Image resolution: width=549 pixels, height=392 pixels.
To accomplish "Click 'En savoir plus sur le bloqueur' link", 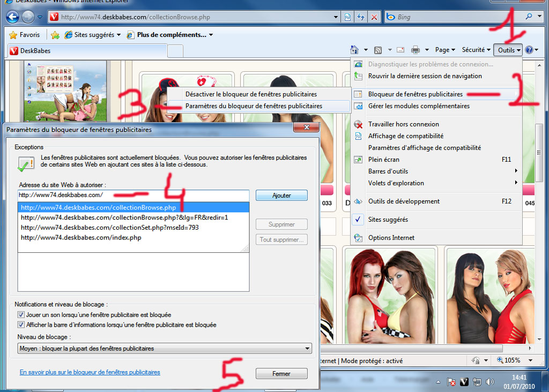I will tap(90, 372).
